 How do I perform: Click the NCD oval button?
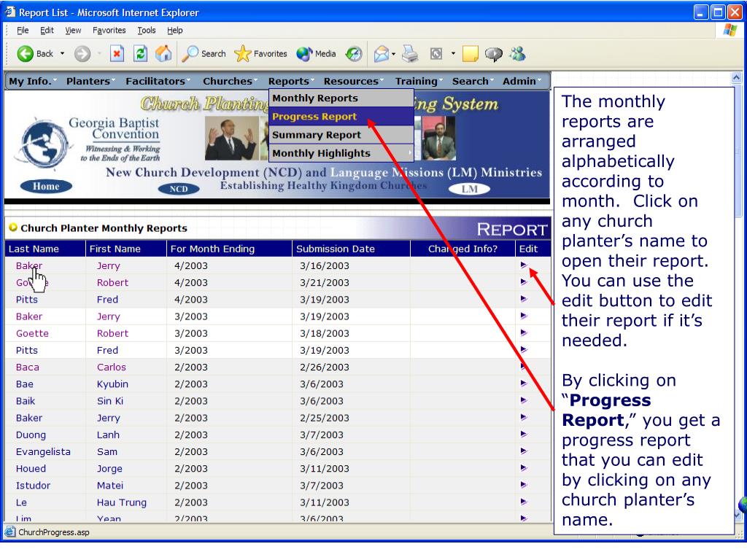tap(179, 189)
